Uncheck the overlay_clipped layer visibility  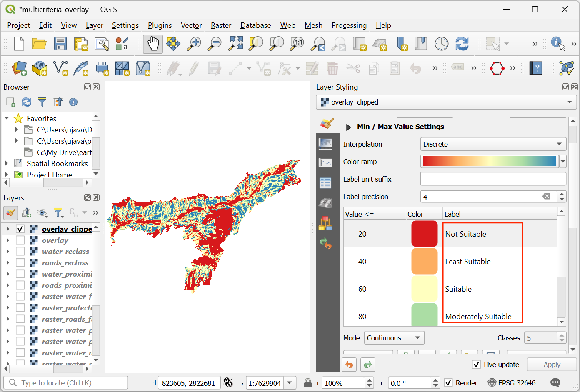(x=20, y=229)
